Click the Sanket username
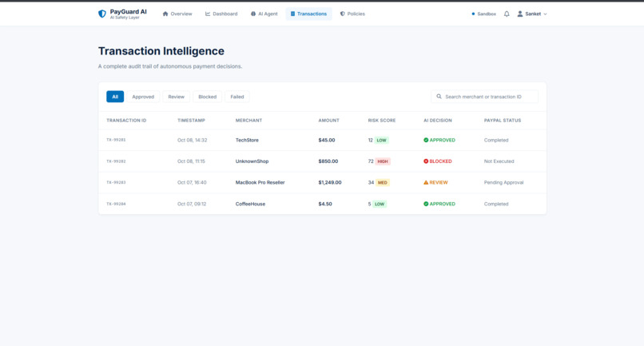This screenshot has width=644, height=346. (533, 14)
